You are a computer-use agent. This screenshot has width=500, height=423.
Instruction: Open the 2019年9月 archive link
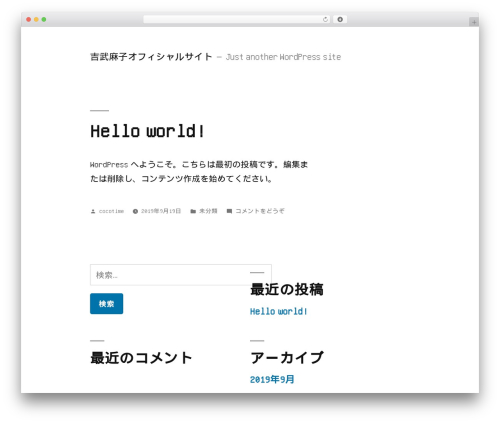coord(272,379)
